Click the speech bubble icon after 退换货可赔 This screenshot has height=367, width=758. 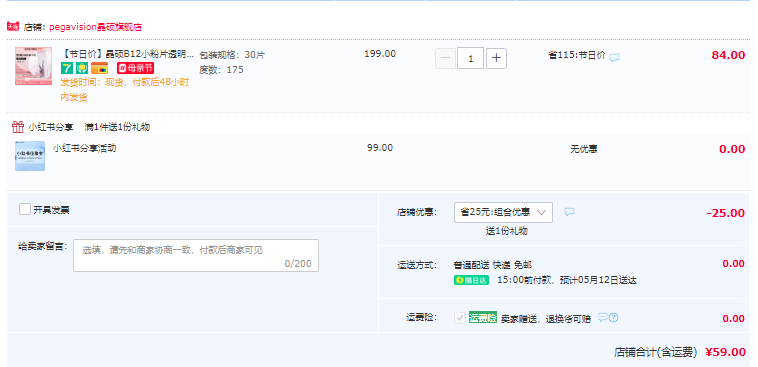[x=602, y=317]
